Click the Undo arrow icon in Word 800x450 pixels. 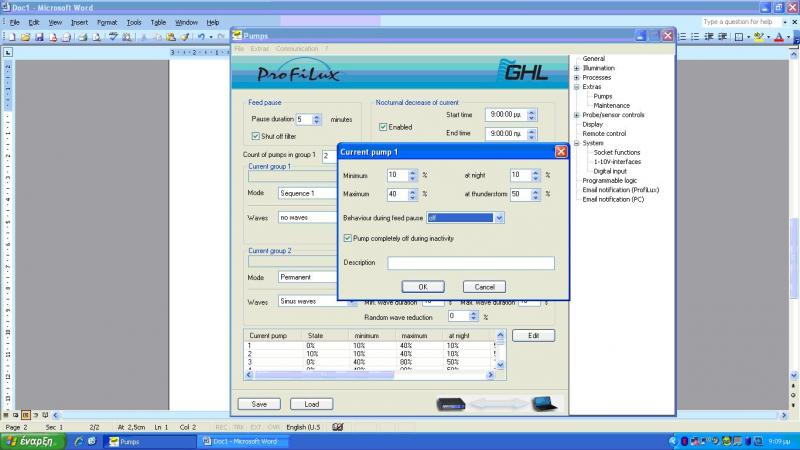tap(202, 37)
